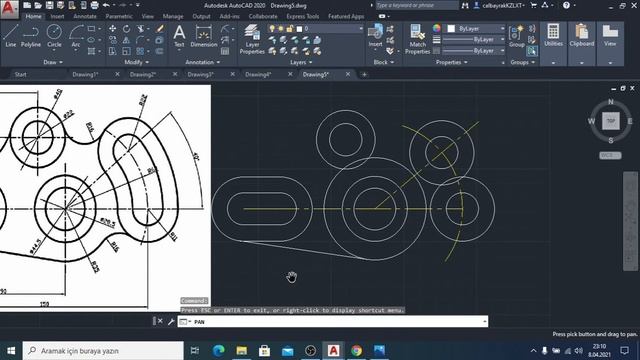Activate the Rotate tool in Modify panel
Viewport: 640px width, 360px height.
tap(126, 29)
